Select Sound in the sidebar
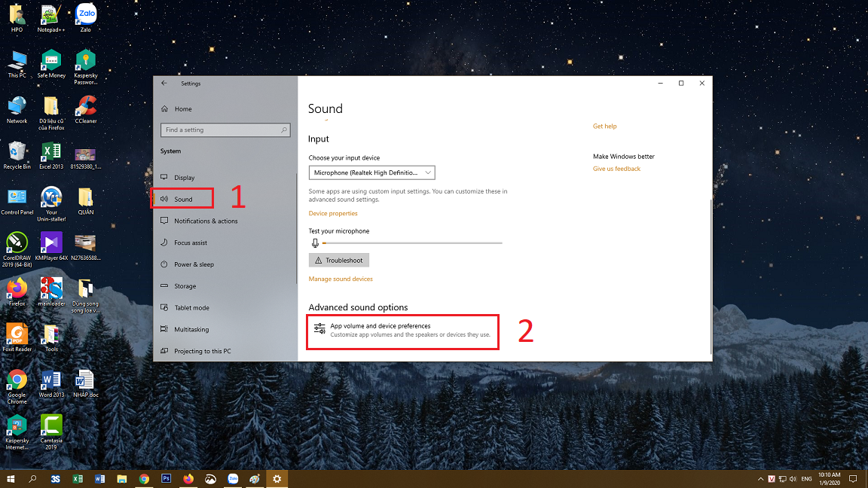This screenshot has width=868, height=488. click(x=183, y=200)
